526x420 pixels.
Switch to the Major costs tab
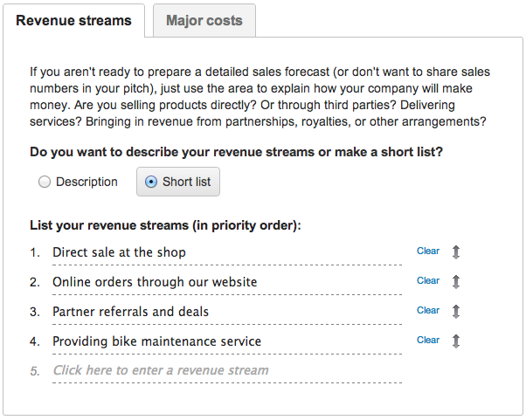click(204, 20)
